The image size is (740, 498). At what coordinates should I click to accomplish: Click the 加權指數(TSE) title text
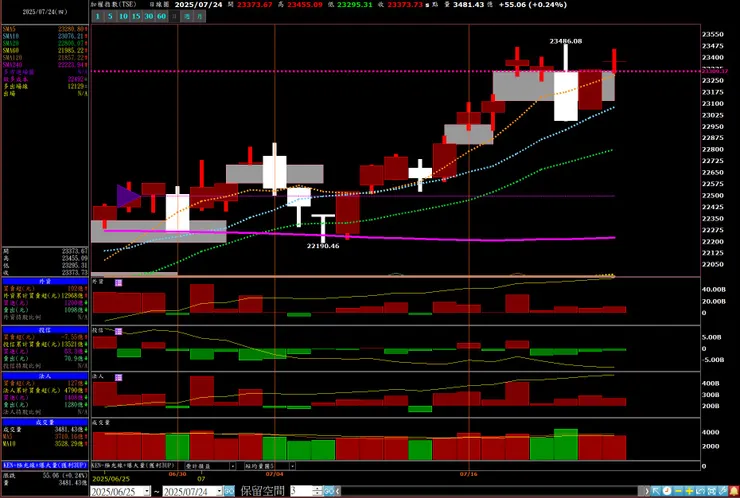[114, 5]
